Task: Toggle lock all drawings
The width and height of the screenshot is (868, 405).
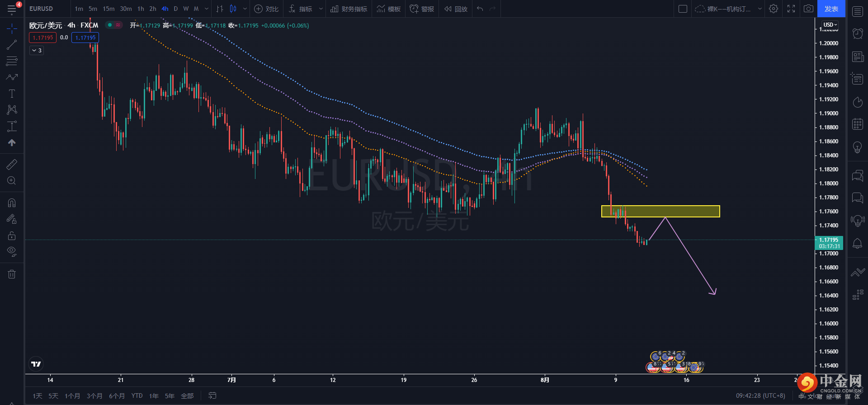Action: [12, 235]
